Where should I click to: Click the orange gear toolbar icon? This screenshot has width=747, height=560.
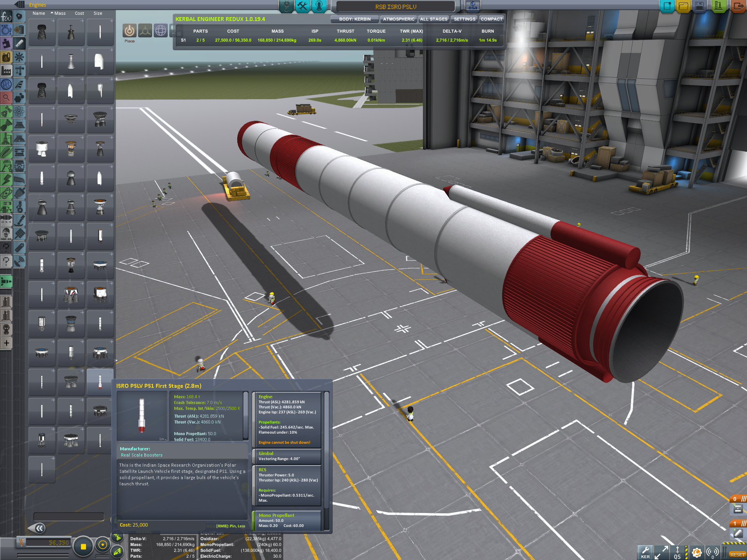tap(696, 552)
